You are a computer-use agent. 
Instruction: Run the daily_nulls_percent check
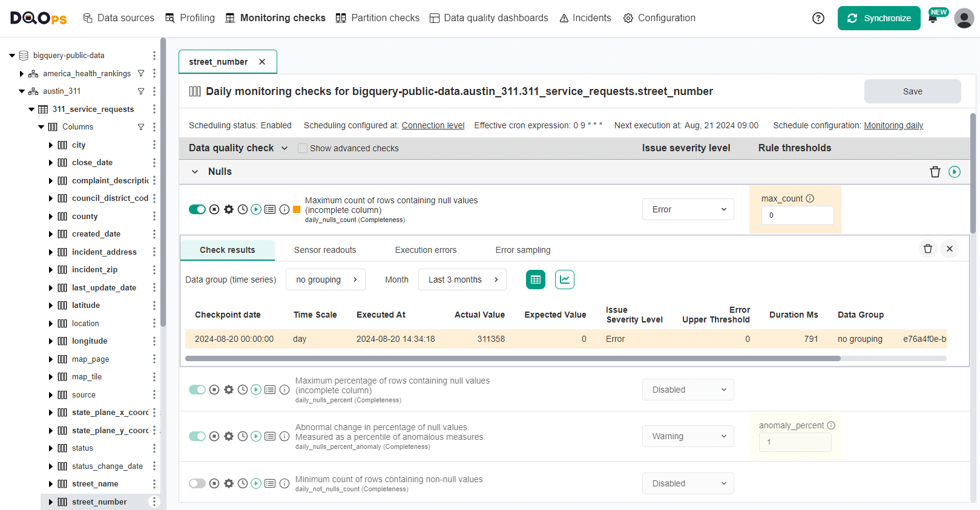[256, 390]
